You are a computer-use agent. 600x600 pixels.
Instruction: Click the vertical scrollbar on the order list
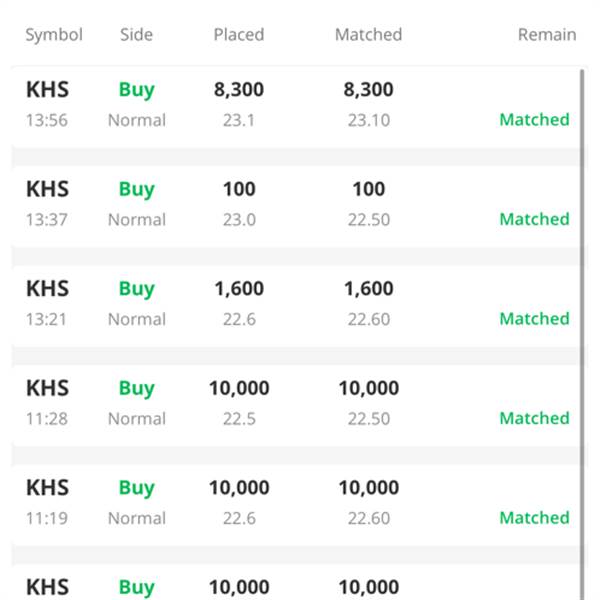point(582,335)
